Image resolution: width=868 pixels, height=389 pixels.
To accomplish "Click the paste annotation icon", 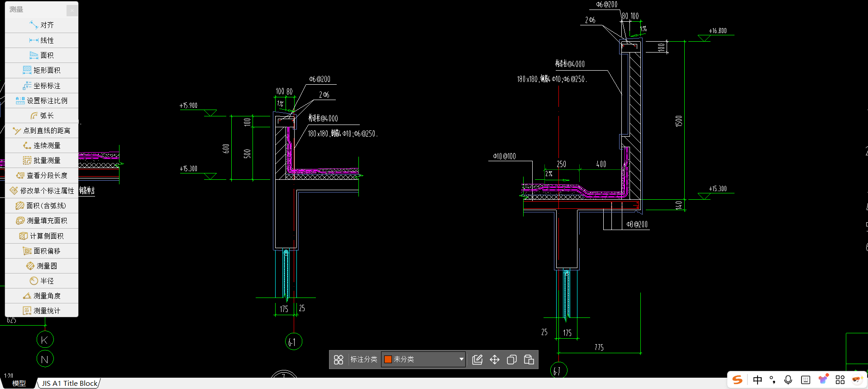I will (529, 360).
